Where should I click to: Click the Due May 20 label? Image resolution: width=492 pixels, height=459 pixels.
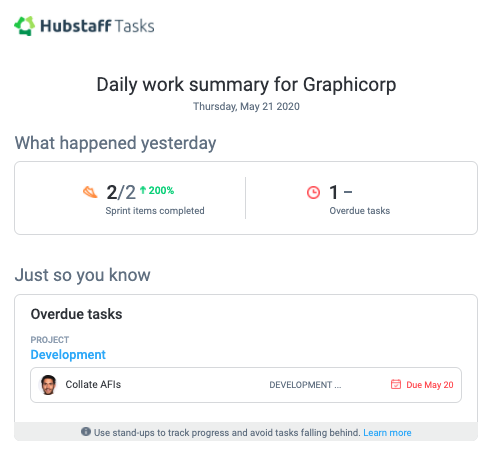tap(430, 385)
